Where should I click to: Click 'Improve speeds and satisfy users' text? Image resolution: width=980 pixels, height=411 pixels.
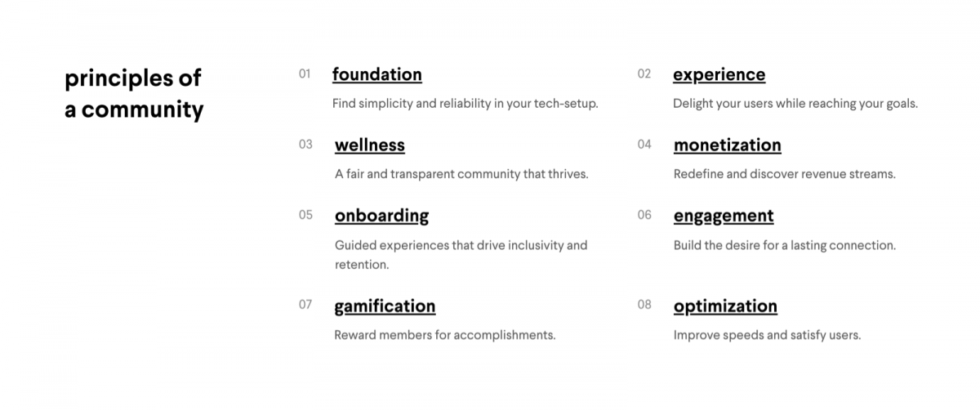click(x=767, y=335)
